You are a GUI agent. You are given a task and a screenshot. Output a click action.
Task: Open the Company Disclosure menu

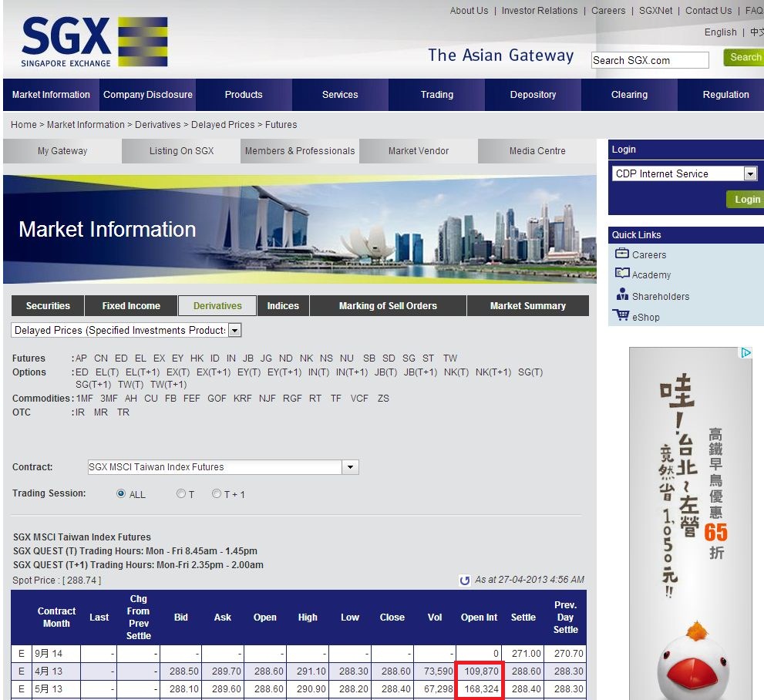pyautogui.click(x=148, y=95)
